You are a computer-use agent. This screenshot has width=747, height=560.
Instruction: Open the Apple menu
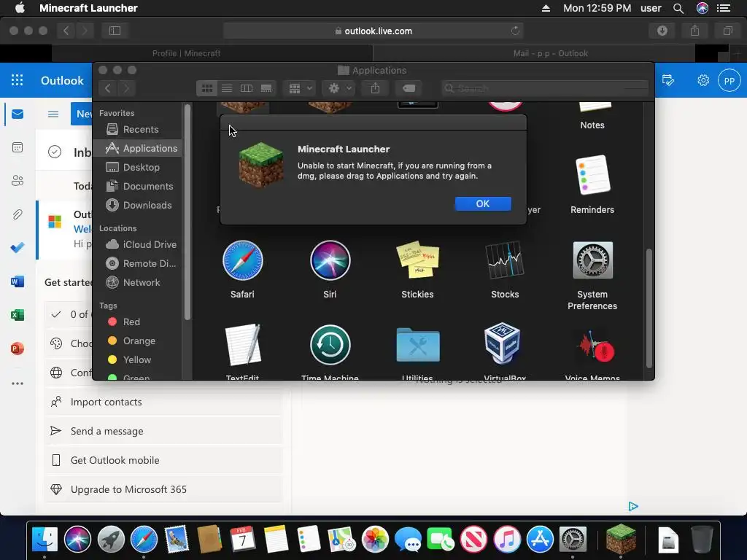pyautogui.click(x=20, y=8)
